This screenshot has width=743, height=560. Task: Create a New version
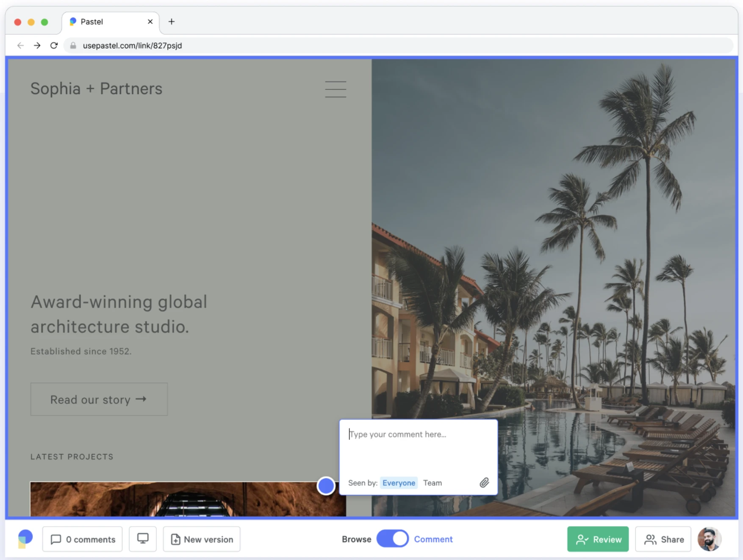[x=202, y=539]
